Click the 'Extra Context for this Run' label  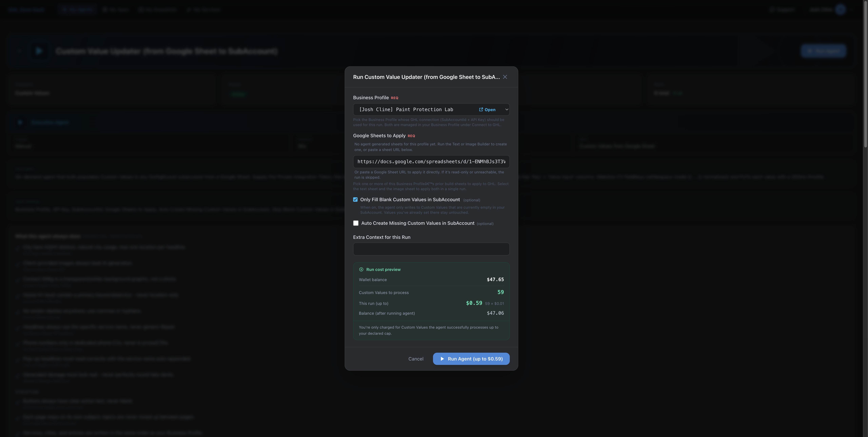point(382,237)
